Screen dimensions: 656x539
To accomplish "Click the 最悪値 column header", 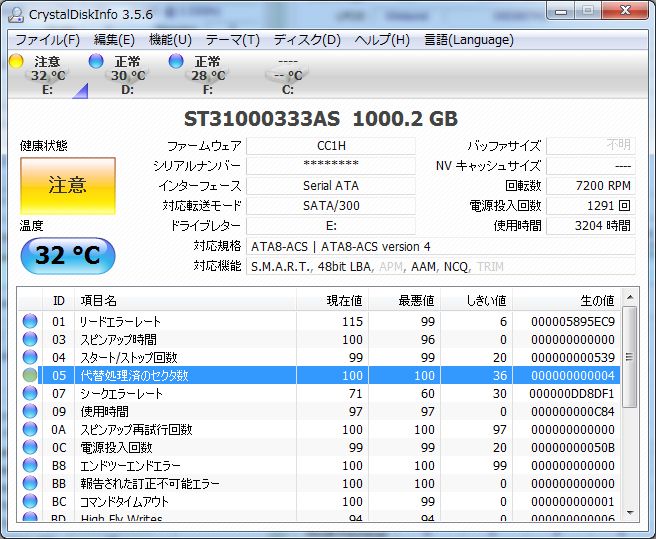I will pos(405,300).
